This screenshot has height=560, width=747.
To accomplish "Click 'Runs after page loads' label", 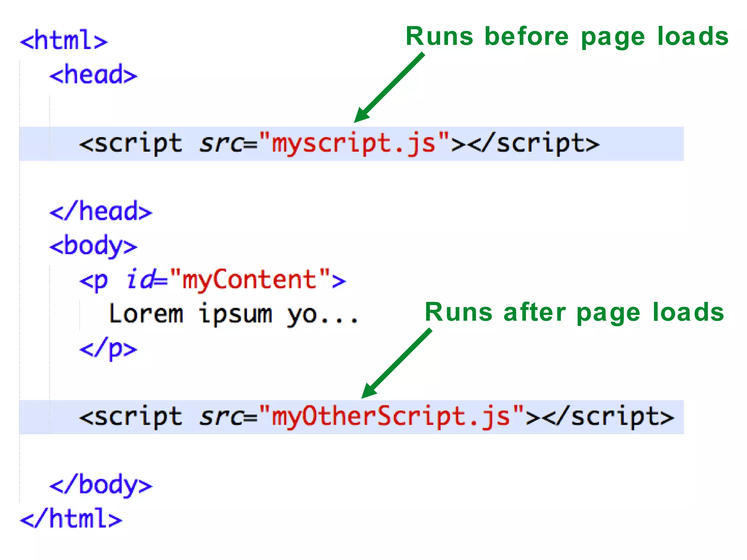I will 574,312.
